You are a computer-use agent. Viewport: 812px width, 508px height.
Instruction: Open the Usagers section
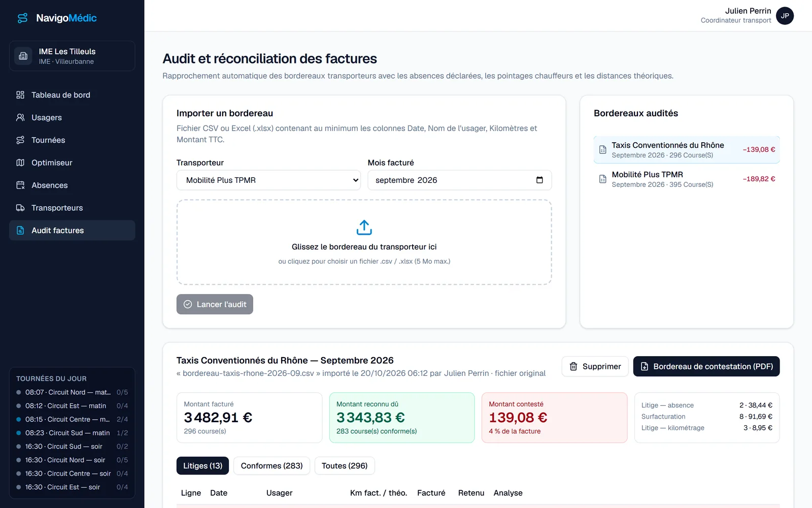coord(72,117)
